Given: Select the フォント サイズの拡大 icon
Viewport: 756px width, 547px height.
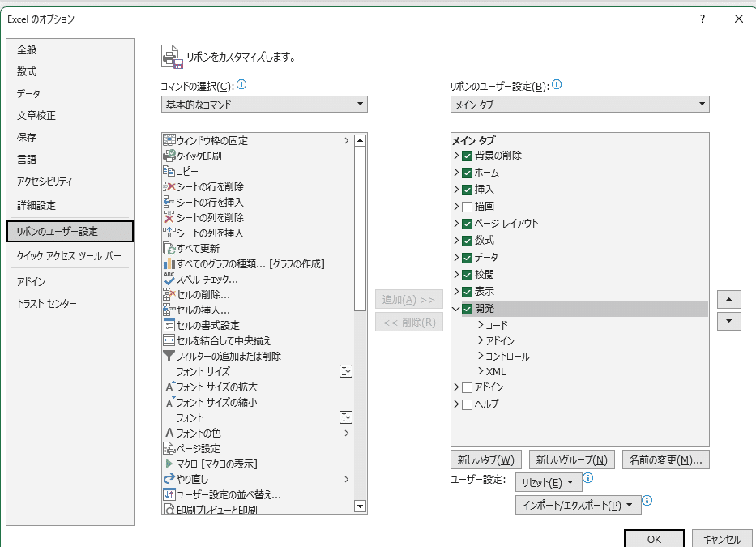Looking at the screenshot, I should 169,387.
